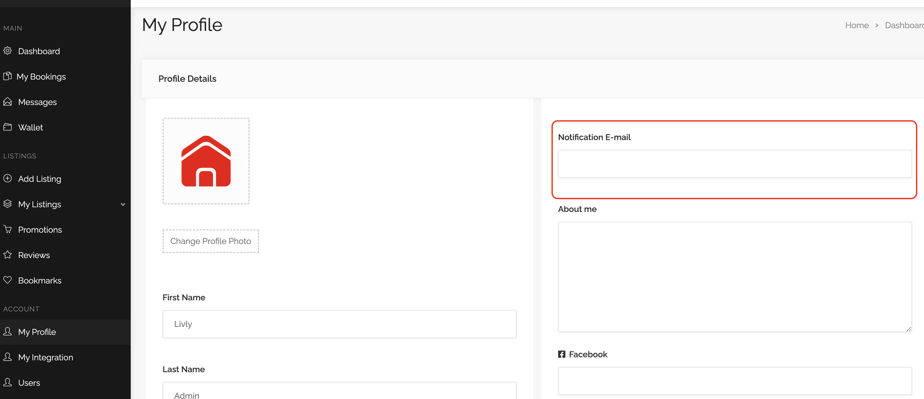Click the My Profile page title
Viewport: 924px width, 399px height.
tap(182, 25)
